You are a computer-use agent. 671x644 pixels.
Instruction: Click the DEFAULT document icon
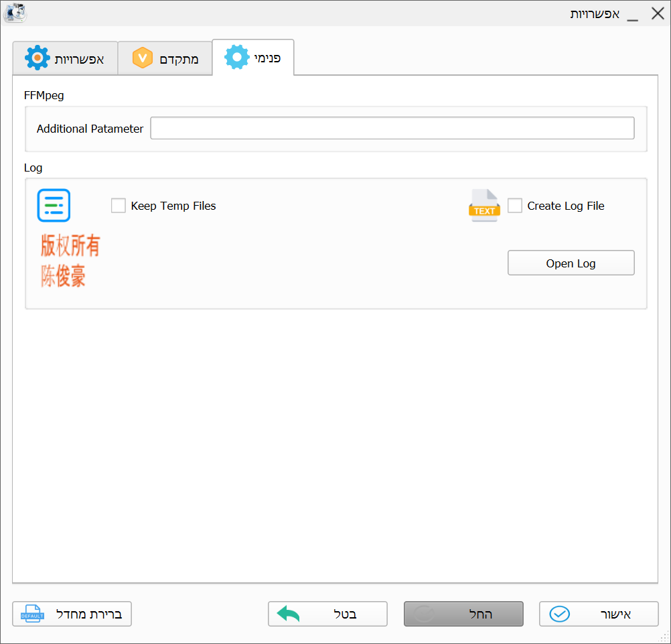point(32,614)
